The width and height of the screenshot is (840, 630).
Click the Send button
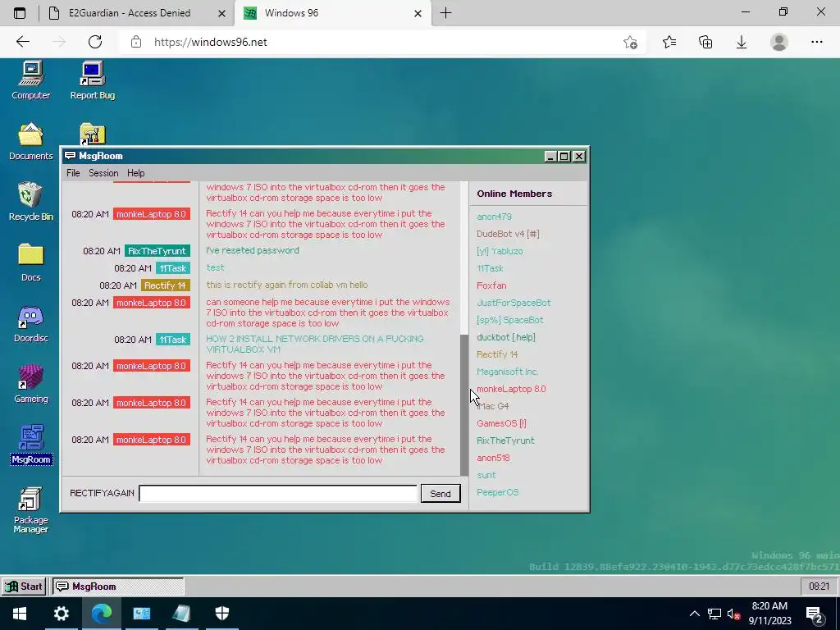[441, 493]
